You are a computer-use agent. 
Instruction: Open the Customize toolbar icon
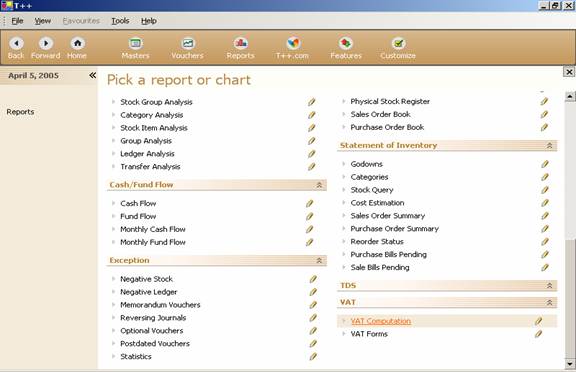398,43
